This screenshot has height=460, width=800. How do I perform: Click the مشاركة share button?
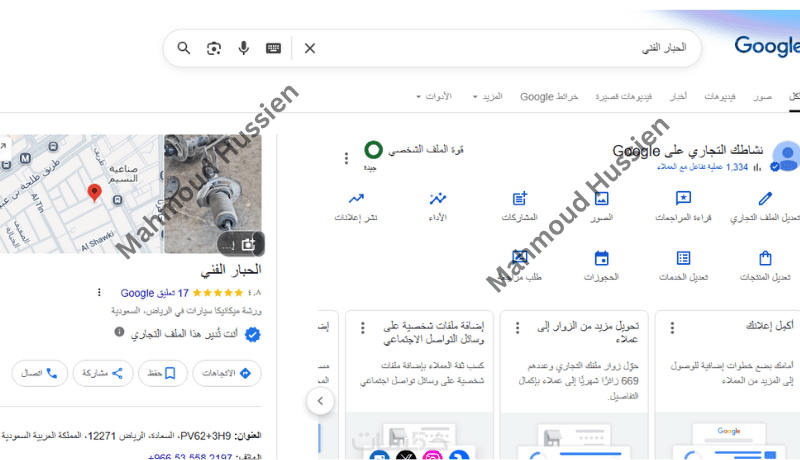point(103,373)
